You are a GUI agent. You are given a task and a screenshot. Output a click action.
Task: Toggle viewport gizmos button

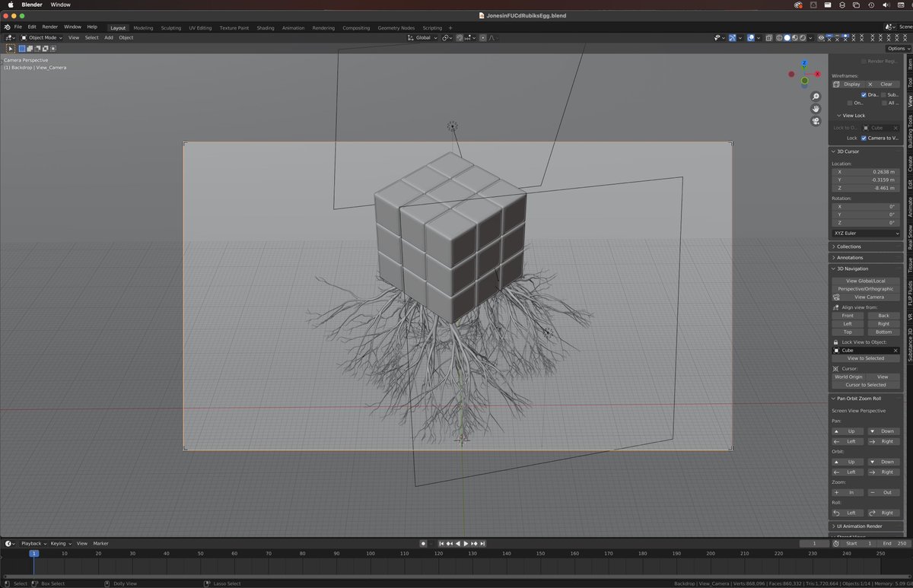[x=732, y=37]
